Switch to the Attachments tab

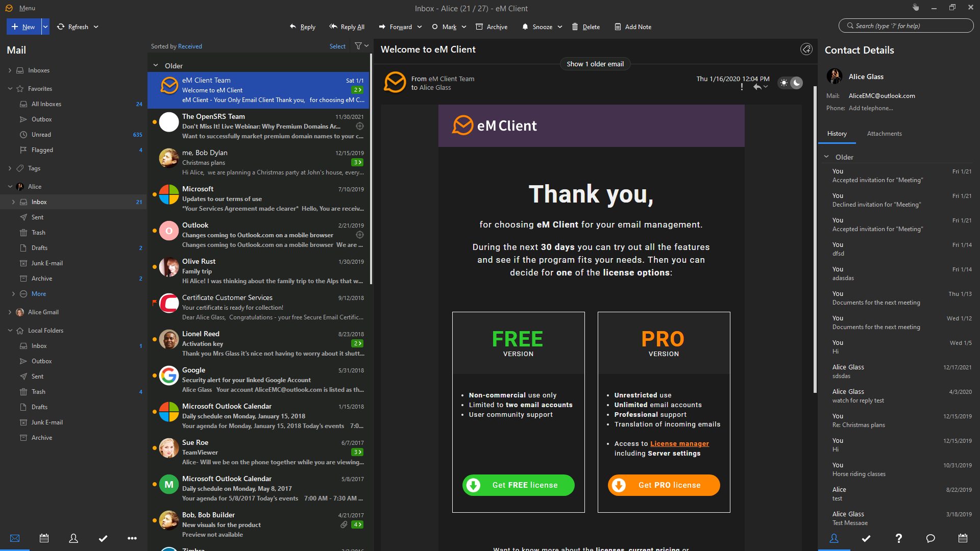tap(884, 134)
